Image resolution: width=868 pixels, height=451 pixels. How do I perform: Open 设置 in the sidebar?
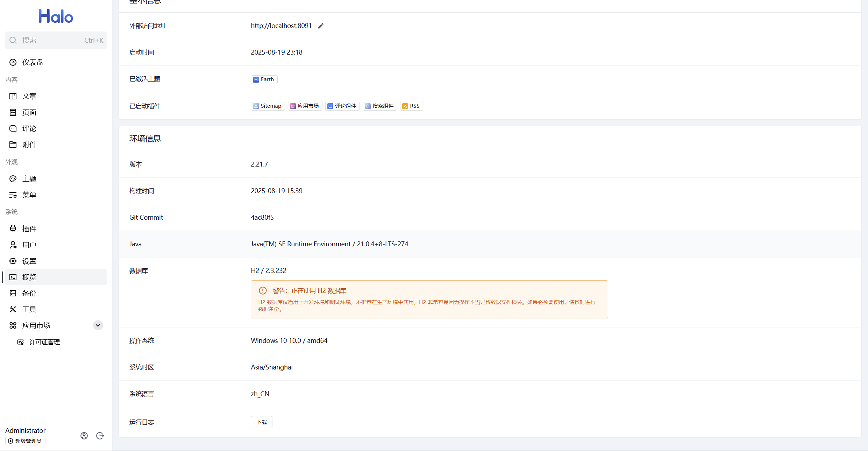(x=29, y=261)
